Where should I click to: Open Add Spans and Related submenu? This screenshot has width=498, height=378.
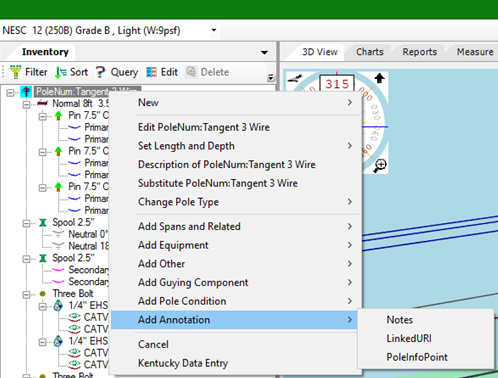click(235, 226)
